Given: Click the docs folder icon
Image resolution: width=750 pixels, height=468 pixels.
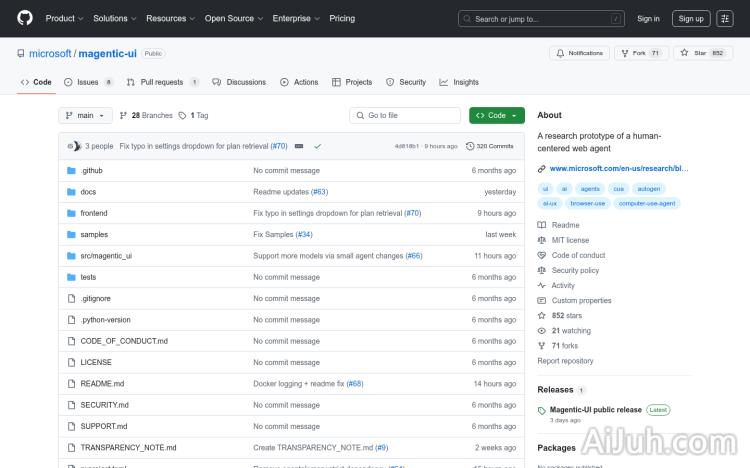Looking at the screenshot, I should point(71,192).
